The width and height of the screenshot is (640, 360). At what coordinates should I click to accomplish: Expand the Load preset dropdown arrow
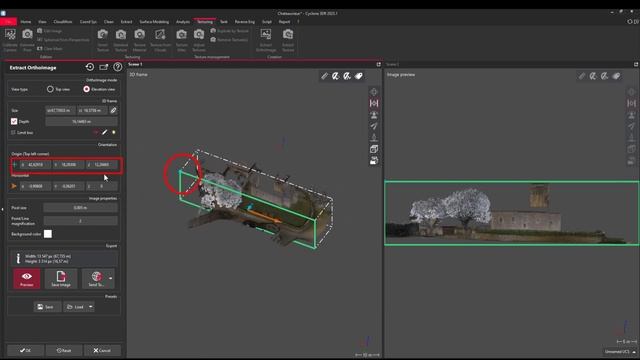click(x=91, y=307)
